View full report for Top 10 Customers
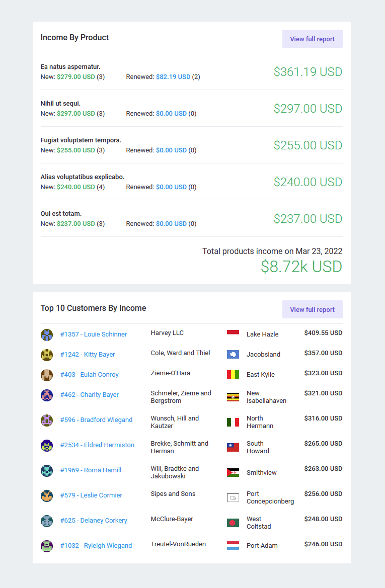The width and height of the screenshot is (385, 588). (x=312, y=310)
